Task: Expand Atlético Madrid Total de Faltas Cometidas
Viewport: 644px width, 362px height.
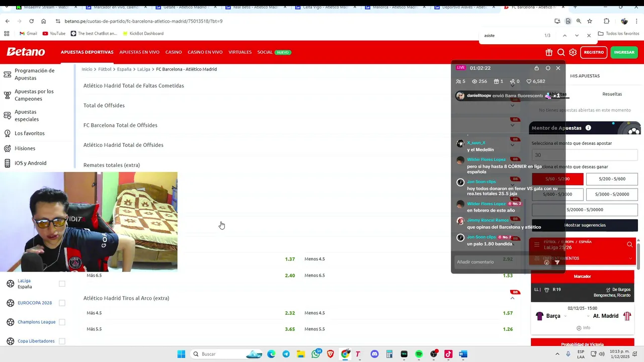Action: [x=512, y=85]
